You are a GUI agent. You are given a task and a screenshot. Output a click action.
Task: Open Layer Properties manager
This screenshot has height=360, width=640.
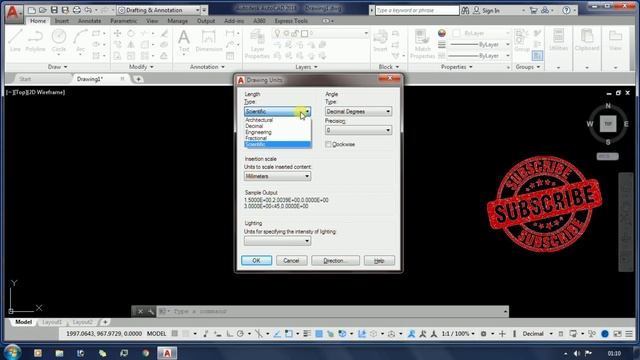coord(258,44)
